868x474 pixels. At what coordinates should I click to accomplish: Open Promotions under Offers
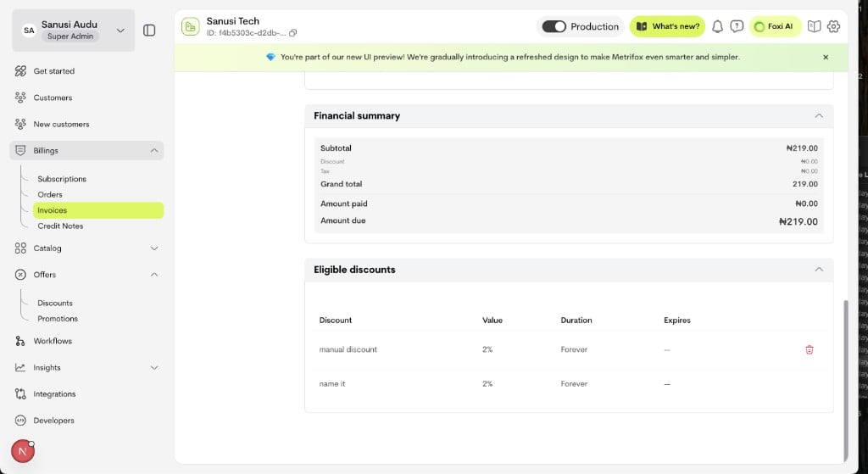58,318
